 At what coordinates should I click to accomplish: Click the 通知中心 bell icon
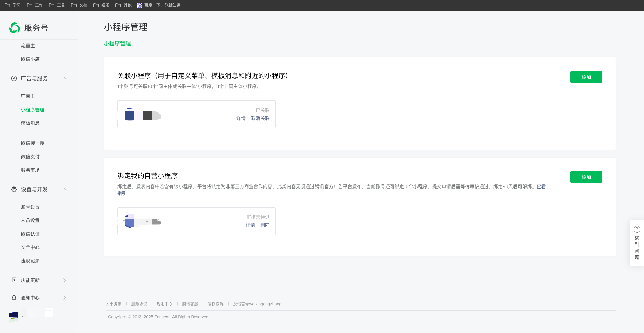[14, 298]
